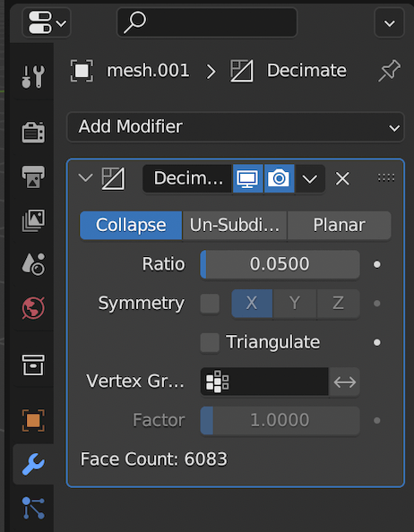Enable the Symmetry checkbox
The height and width of the screenshot is (532, 414).
(x=210, y=304)
